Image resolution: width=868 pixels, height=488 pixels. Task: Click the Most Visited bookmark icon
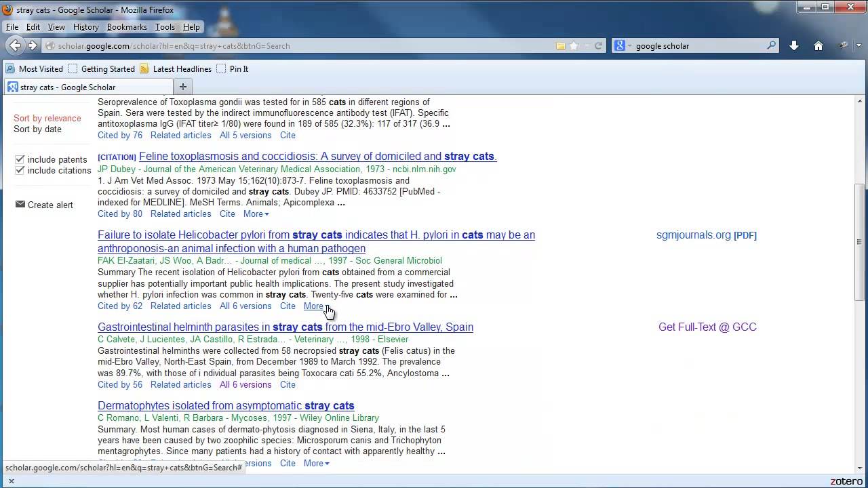pyautogui.click(x=10, y=69)
